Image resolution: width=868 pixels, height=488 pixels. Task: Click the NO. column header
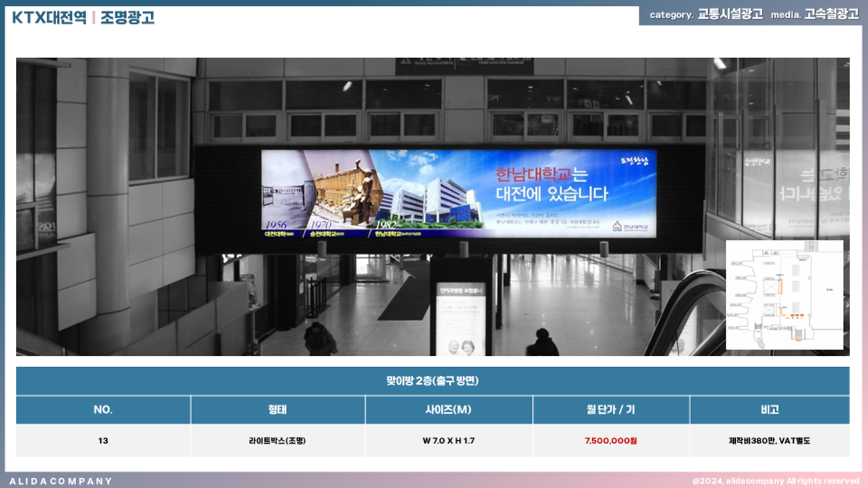[x=103, y=410]
